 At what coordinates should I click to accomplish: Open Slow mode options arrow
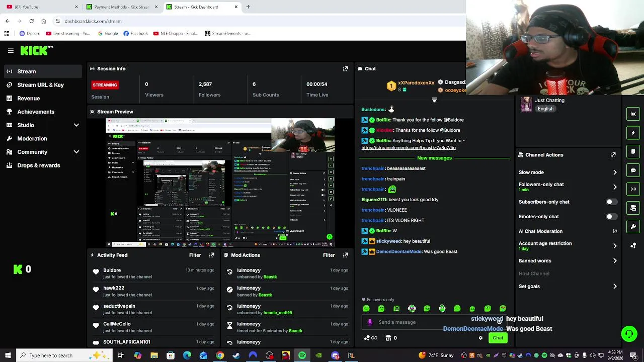pos(615,172)
